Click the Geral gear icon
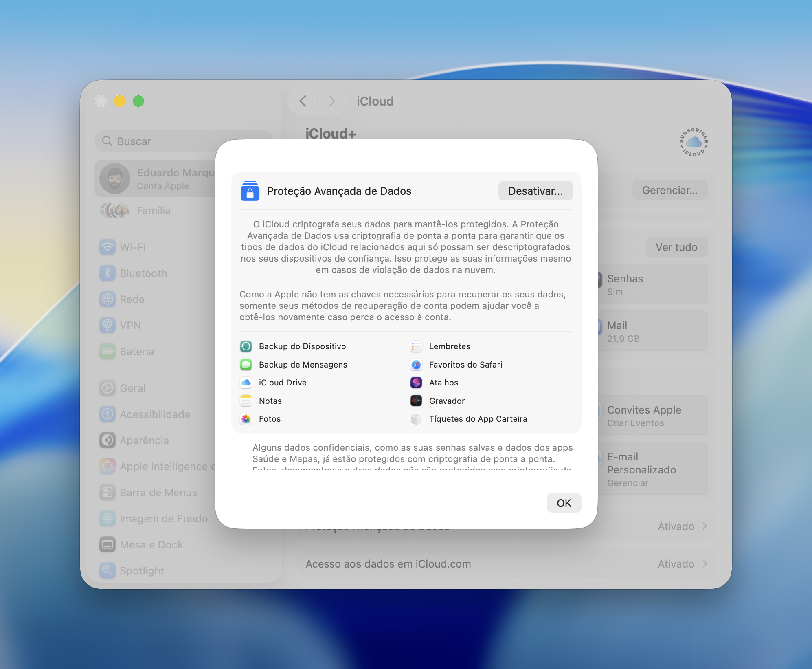This screenshot has width=812, height=669. 108,388
